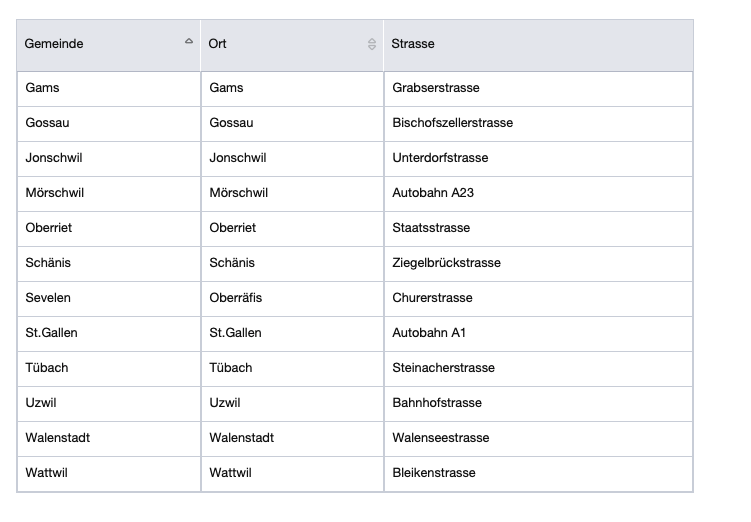Click the Gemeinde sort arrow icon
Screen dimensions: 751x522
click(x=189, y=42)
